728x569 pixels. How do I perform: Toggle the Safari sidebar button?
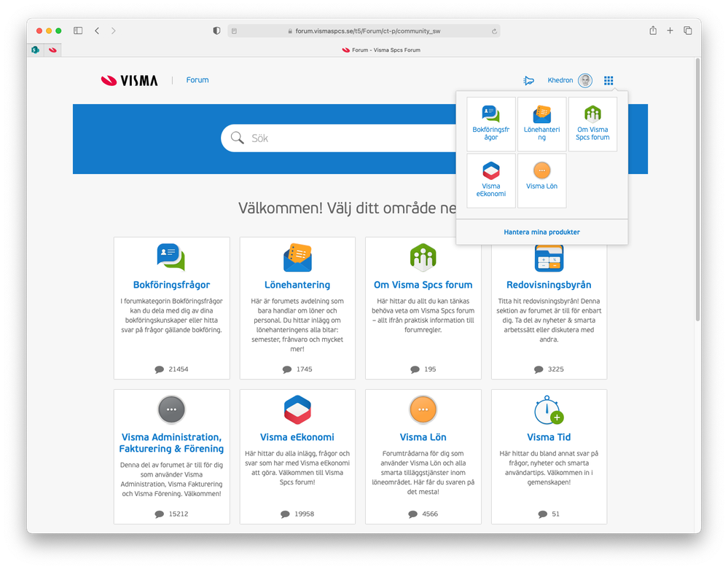(x=78, y=31)
